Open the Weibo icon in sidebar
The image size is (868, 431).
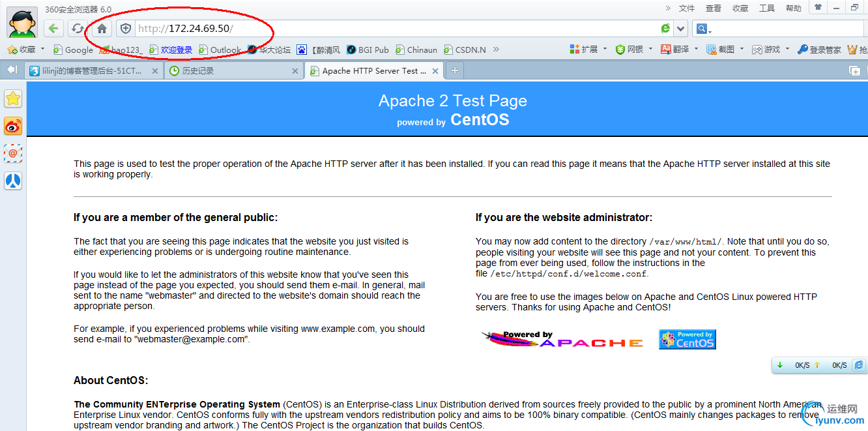point(13,126)
